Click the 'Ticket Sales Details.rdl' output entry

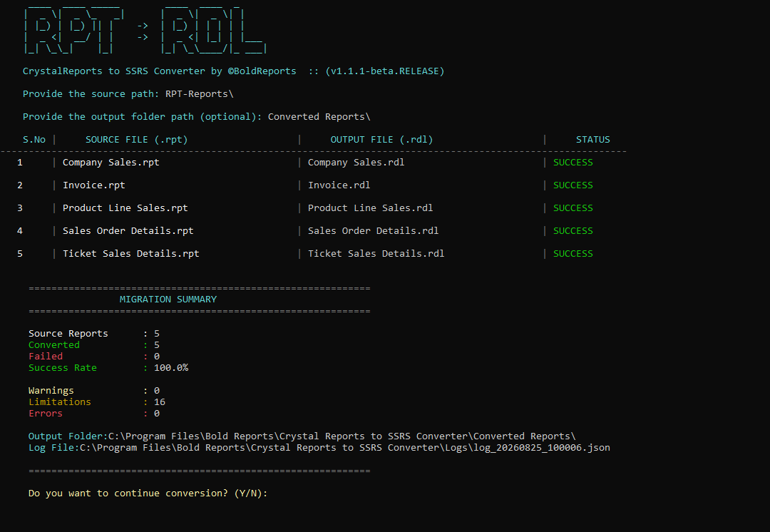point(376,254)
